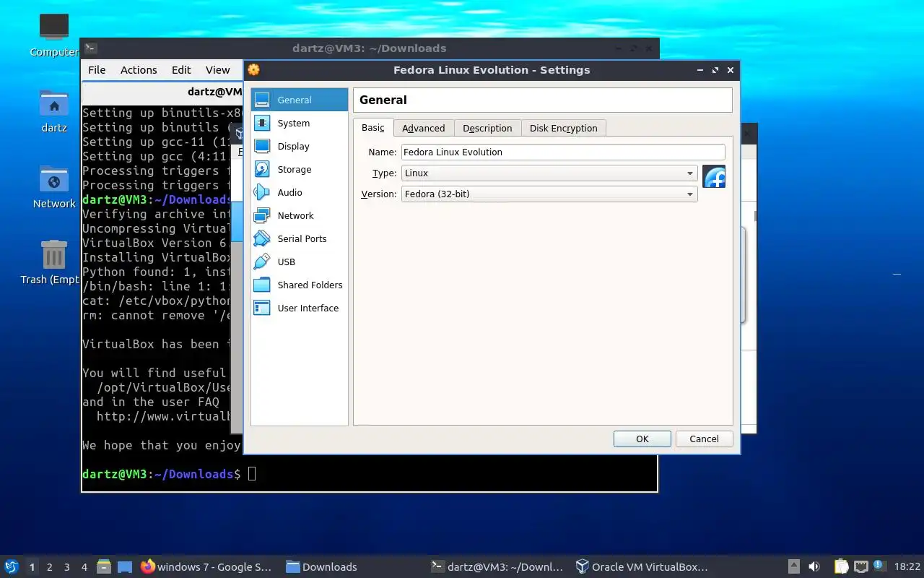This screenshot has height=578, width=924.
Task: Open the Storage settings category
Action: pyautogui.click(x=299, y=170)
